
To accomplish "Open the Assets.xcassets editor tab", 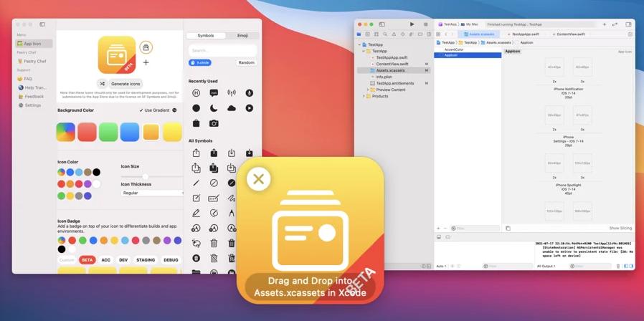I will pos(479,34).
